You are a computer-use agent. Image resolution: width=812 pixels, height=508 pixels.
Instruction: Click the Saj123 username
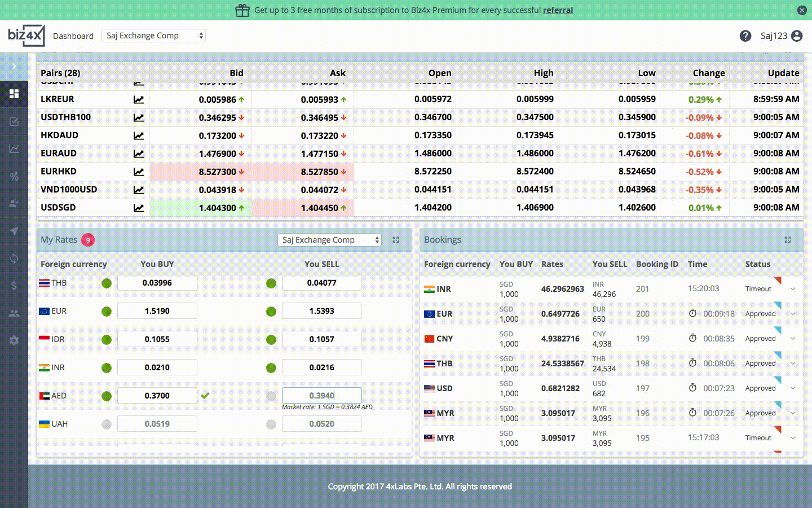coord(774,36)
